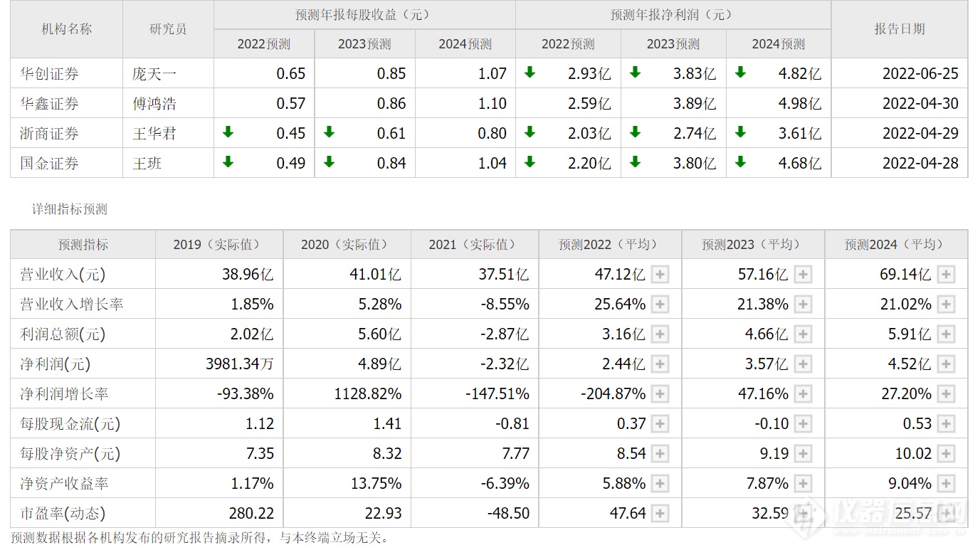
Task: Click 机构名称 column header
Action: (67, 29)
